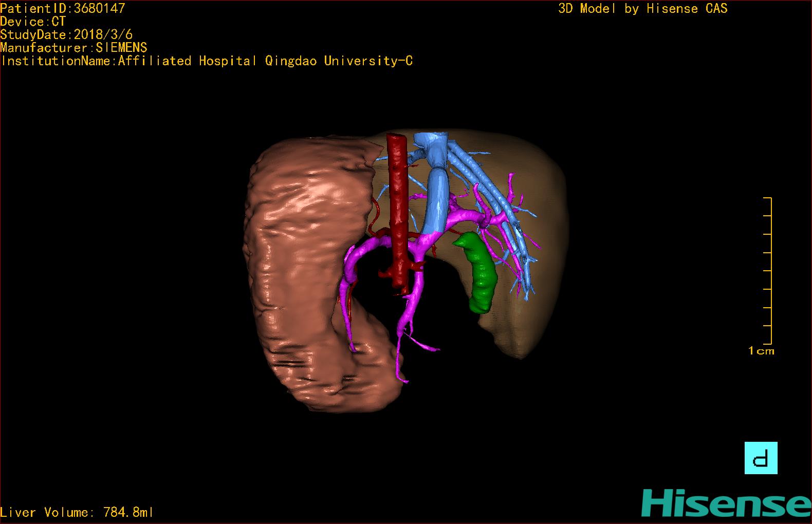Viewport: 812px width, 524px height.
Task: Click the Device:CT label
Action: [x=33, y=22]
